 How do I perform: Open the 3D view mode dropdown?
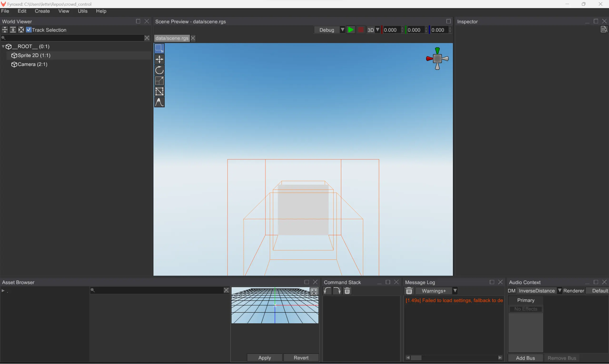point(373,30)
